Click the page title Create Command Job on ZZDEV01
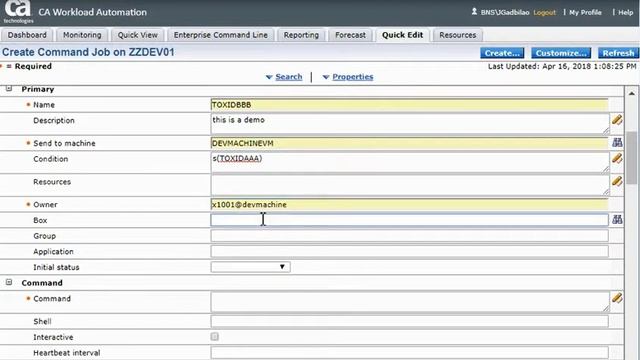This screenshot has height=360, width=640. (88, 52)
